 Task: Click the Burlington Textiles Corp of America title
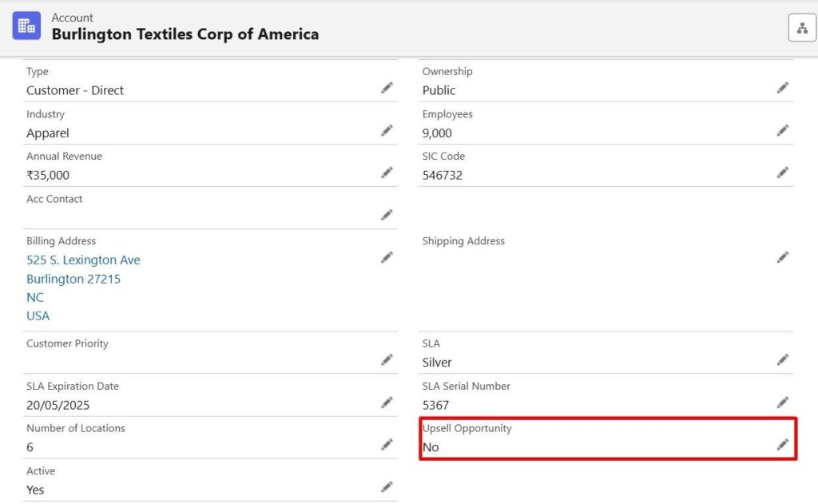pos(185,34)
